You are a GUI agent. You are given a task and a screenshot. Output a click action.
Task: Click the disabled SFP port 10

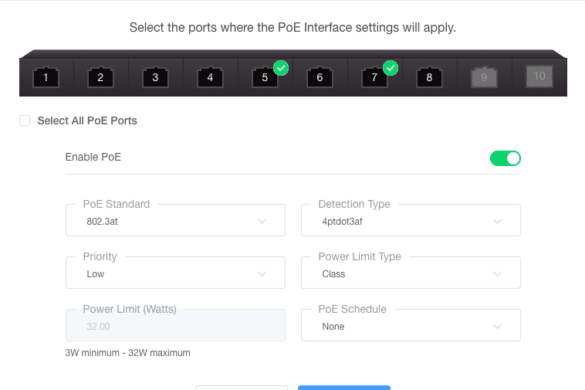point(539,76)
